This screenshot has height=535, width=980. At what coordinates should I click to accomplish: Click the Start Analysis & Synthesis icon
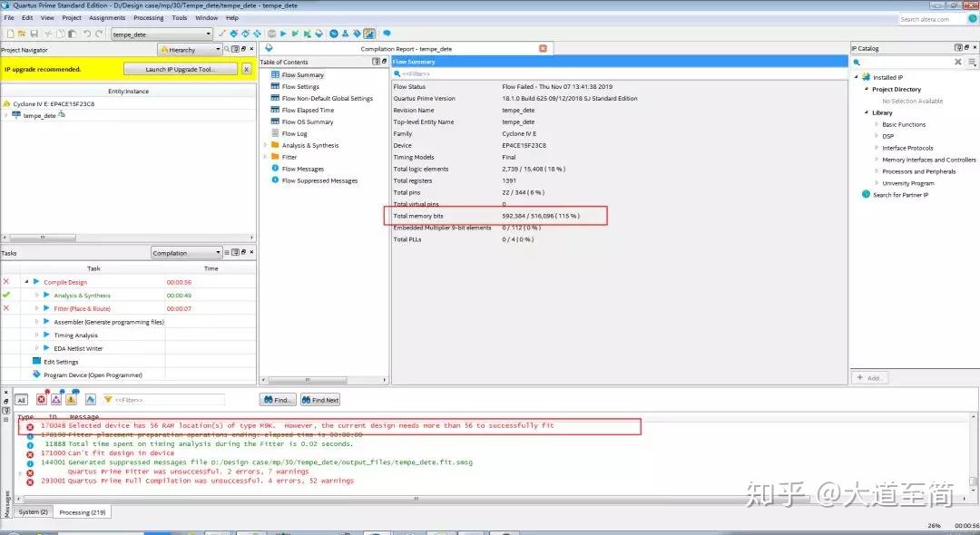295,34
